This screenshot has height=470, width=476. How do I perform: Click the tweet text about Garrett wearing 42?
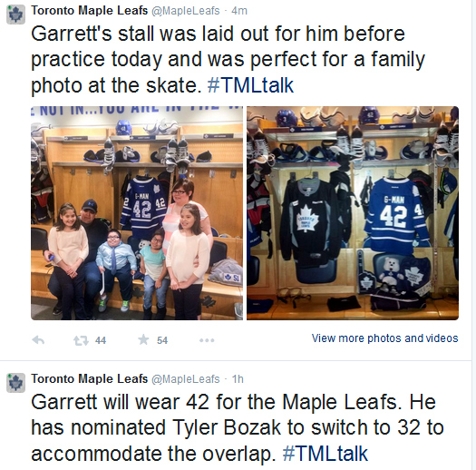[x=238, y=427]
